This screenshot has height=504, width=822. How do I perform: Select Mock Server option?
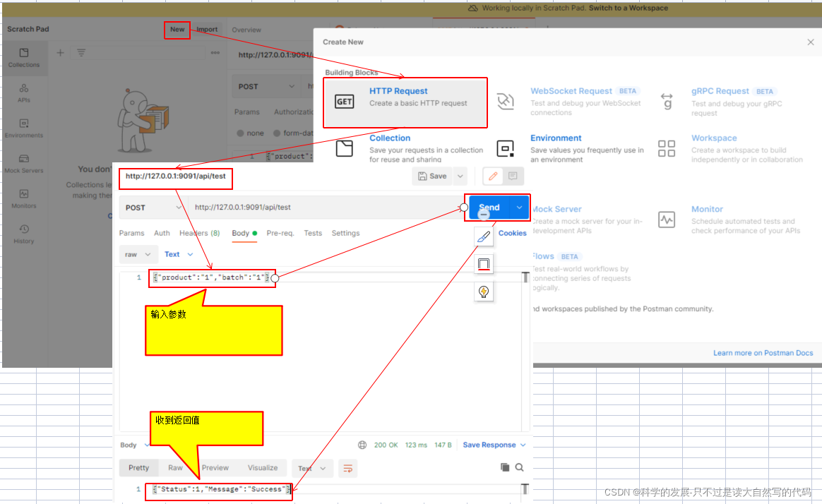[x=556, y=209]
